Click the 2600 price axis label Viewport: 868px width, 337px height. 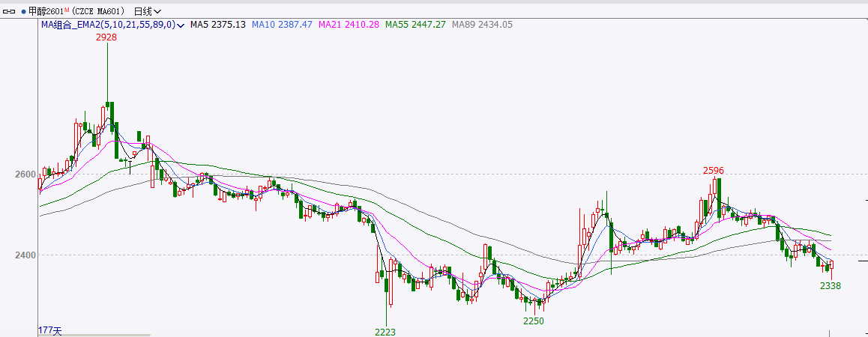[25, 174]
